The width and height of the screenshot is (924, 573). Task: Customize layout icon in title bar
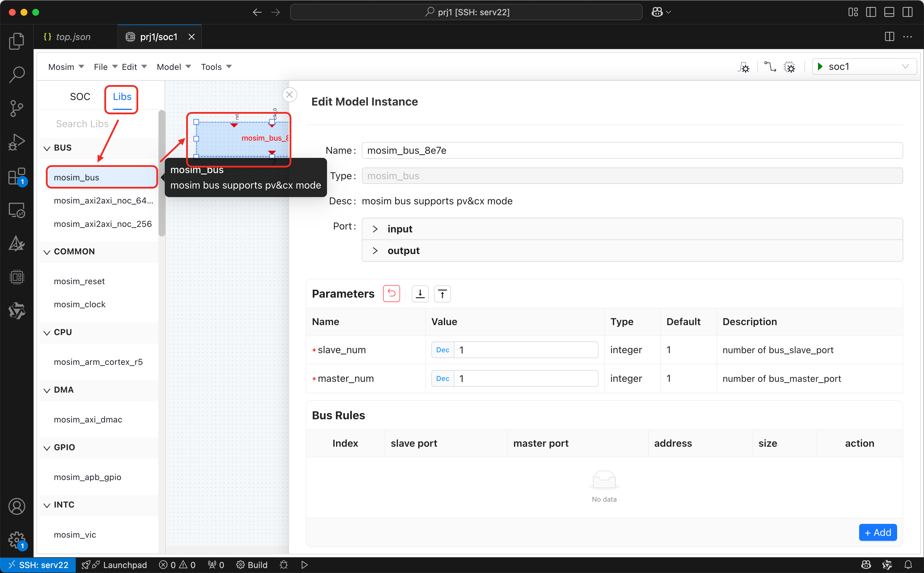pos(853,12)
